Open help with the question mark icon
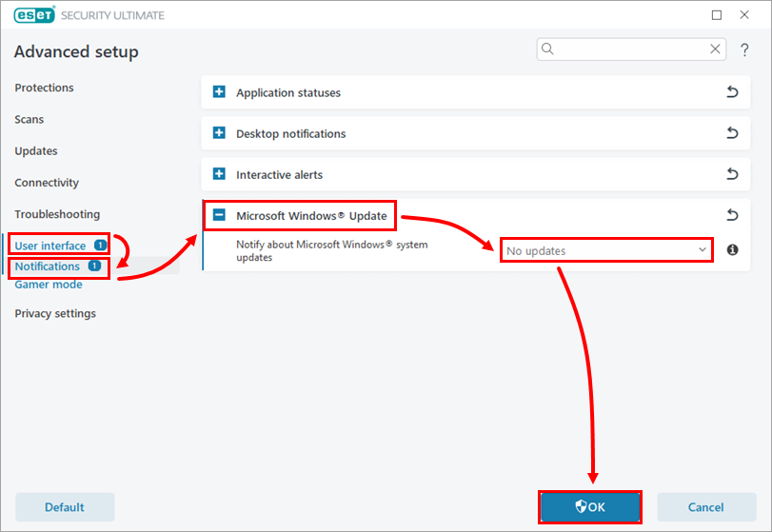Image resolution: width=772 pixels, height=532 pixels. click(x=744, y=49)
